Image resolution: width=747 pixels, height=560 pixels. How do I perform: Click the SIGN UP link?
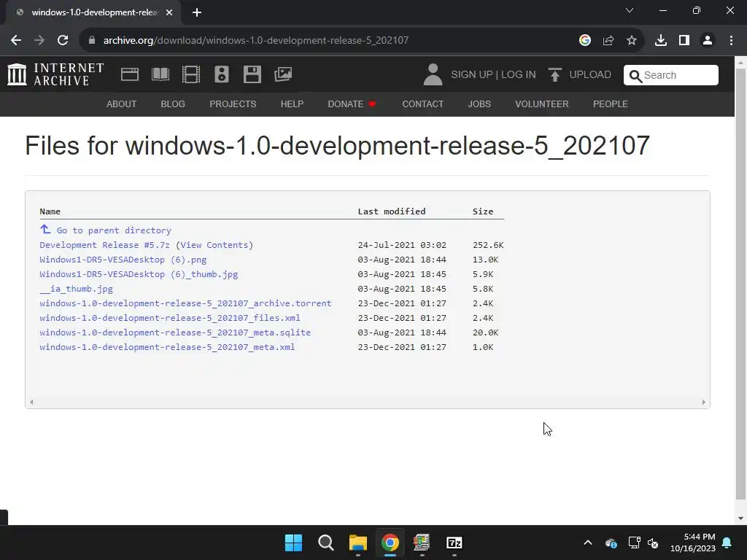point(472,75)
